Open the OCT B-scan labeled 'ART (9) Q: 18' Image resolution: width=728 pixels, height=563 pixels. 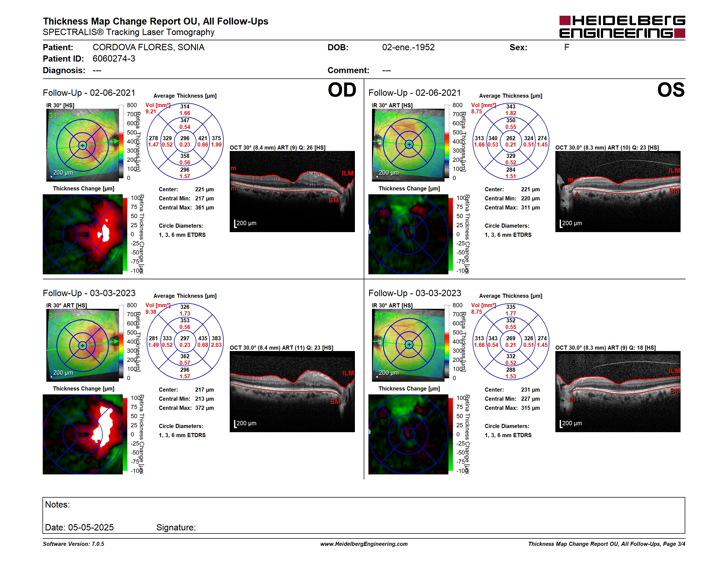[618, 392]
